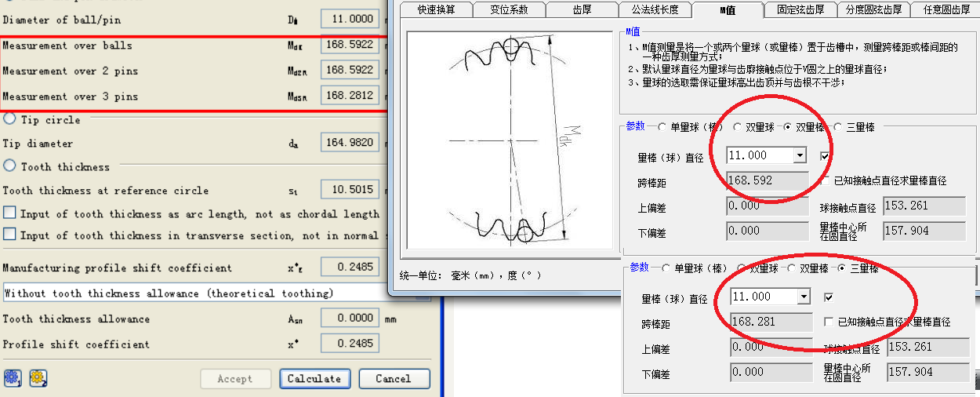This screenshot has width=980, height=397.
Task: Click the Measurement over 2 pins value
Action: click(x=350, y=71)
